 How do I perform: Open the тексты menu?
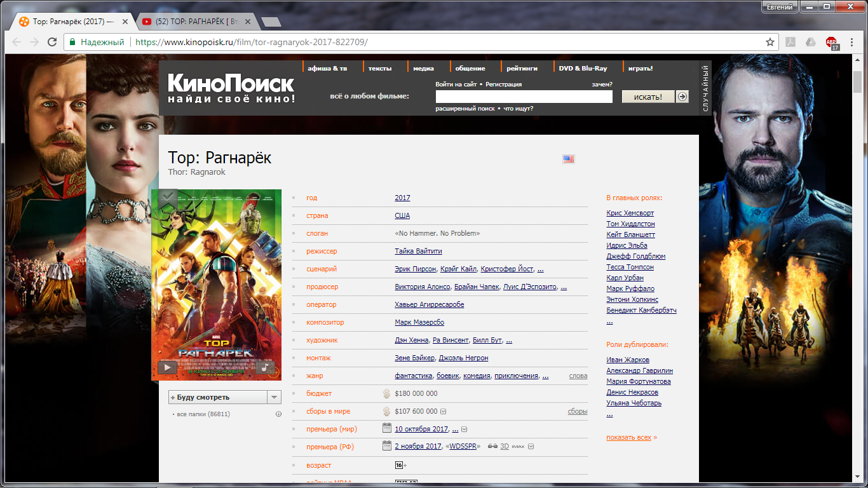[x=380, y=68]
